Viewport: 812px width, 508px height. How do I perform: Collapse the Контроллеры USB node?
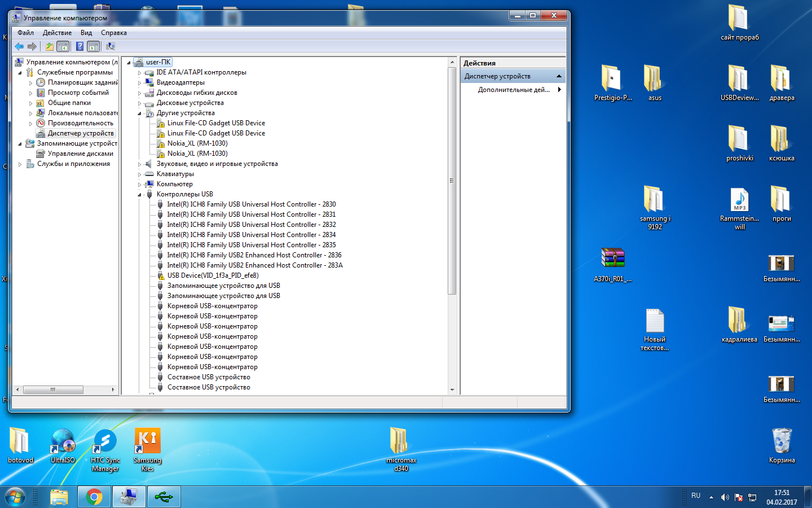point(139,195)
